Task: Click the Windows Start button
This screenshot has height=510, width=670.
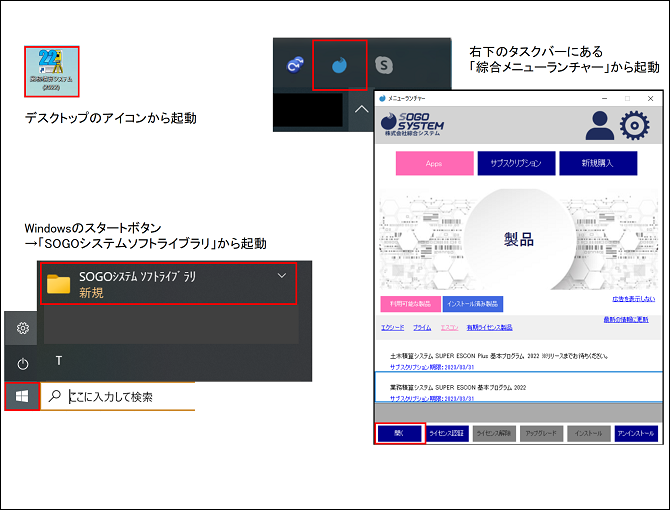Action: [x=22, y=396]
